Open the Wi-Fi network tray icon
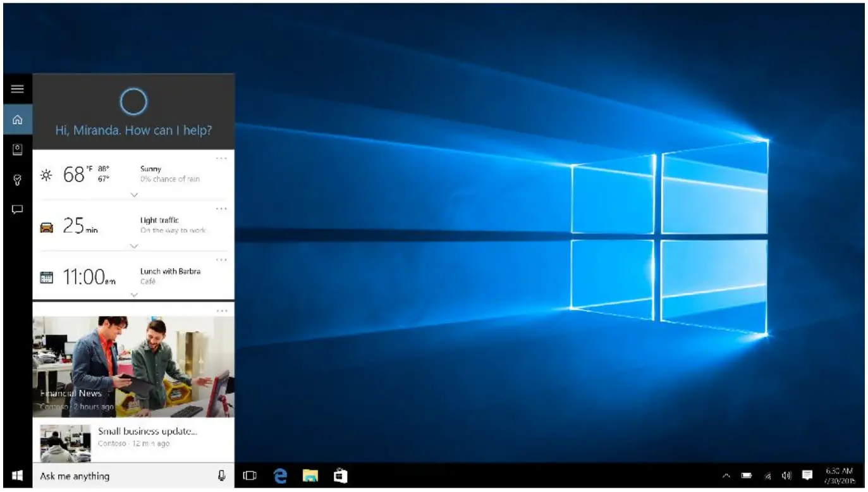The image size is (868, 492). tap(767, 476)
